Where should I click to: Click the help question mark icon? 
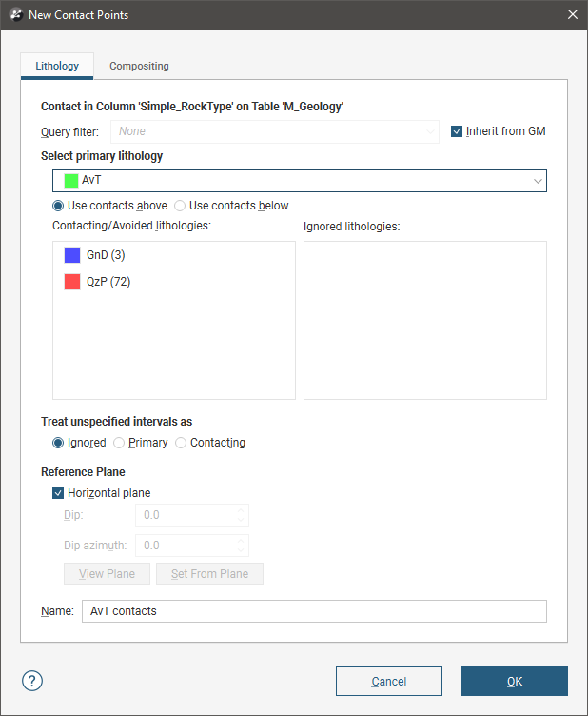point(32,681)
